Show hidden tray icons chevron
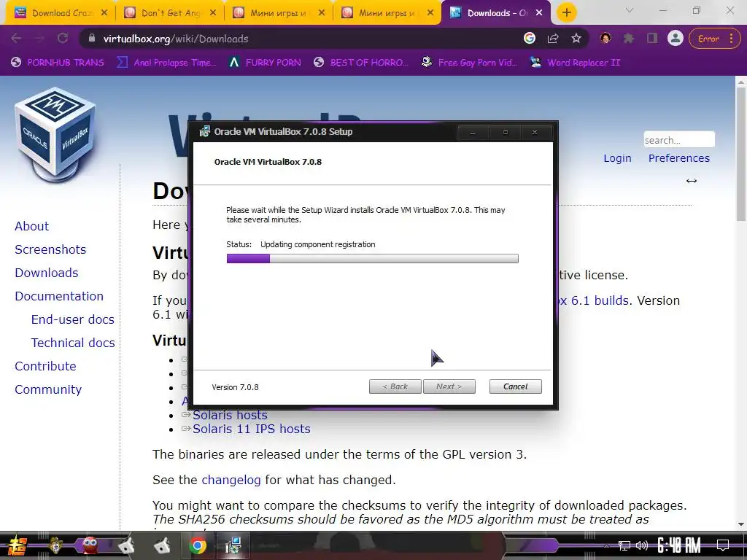The width and height of the screenshot is (747, 560). (606, 545)
